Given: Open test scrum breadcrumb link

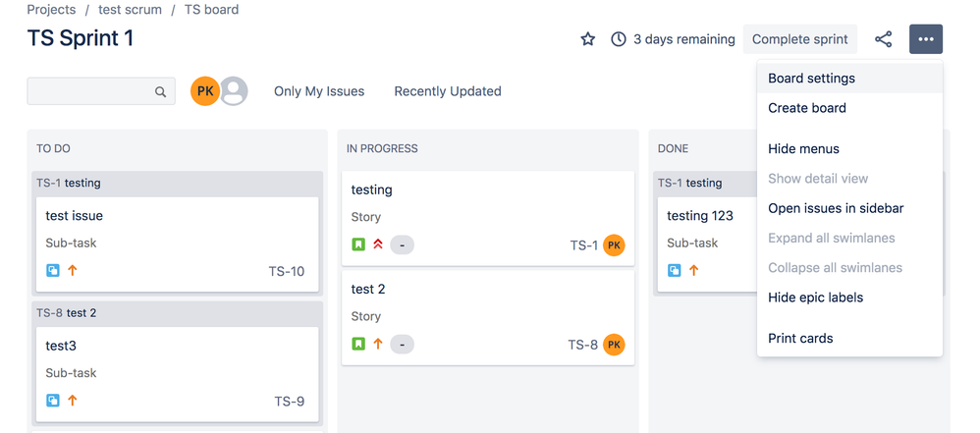Looking at the screenshot, I should tap(130, 10).
